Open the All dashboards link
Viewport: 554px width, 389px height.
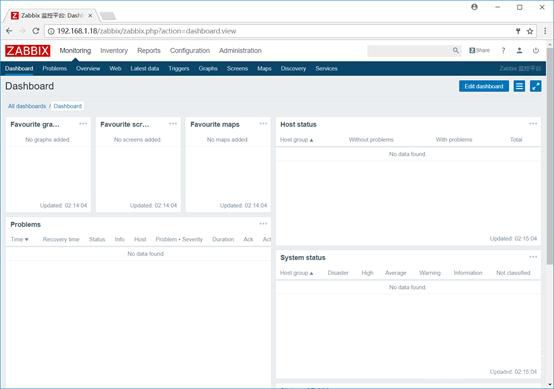[x=27, y=106]
